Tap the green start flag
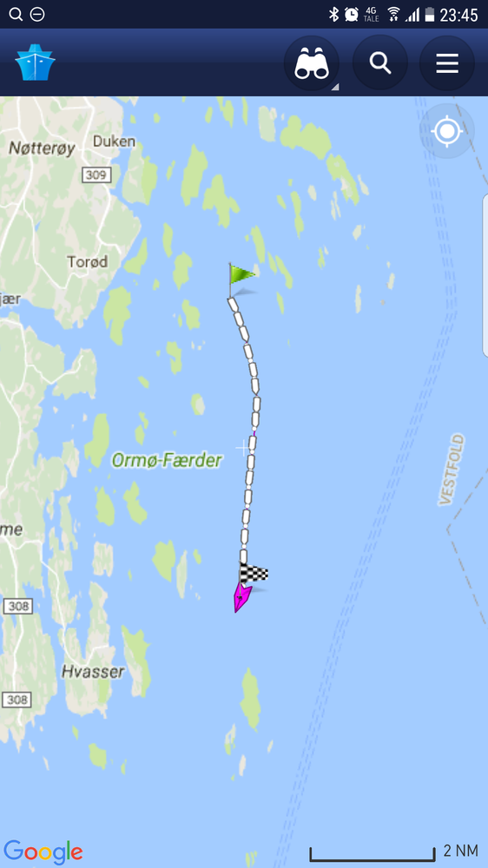The image size is (488, 868). pyautogui.click(x=241, y=279)
